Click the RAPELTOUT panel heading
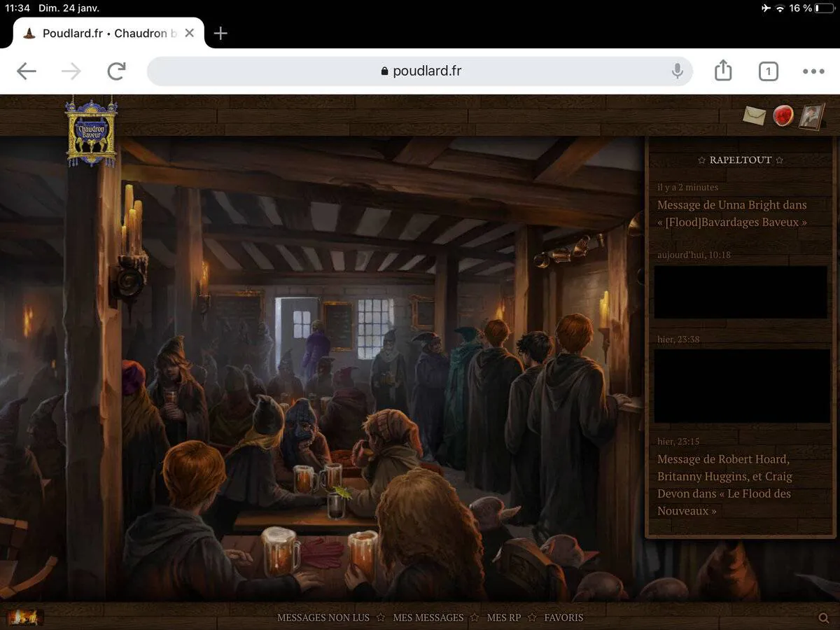 741,160
